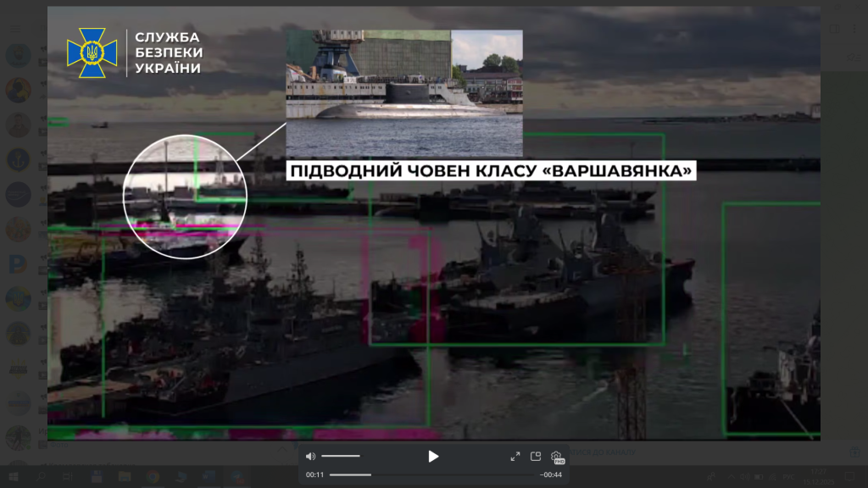Click the 00:11 elapsed time label
The width and height of the screenshot is (868, 488).
[314, 474]
